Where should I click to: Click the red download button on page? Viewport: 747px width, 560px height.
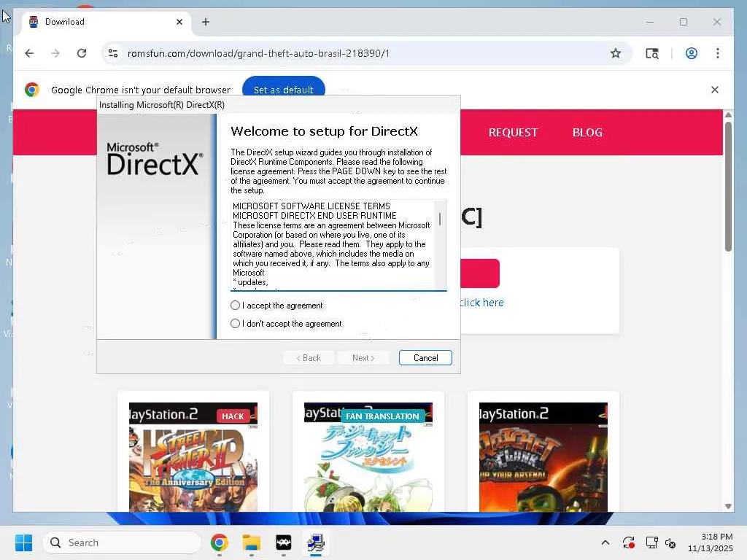480,273
